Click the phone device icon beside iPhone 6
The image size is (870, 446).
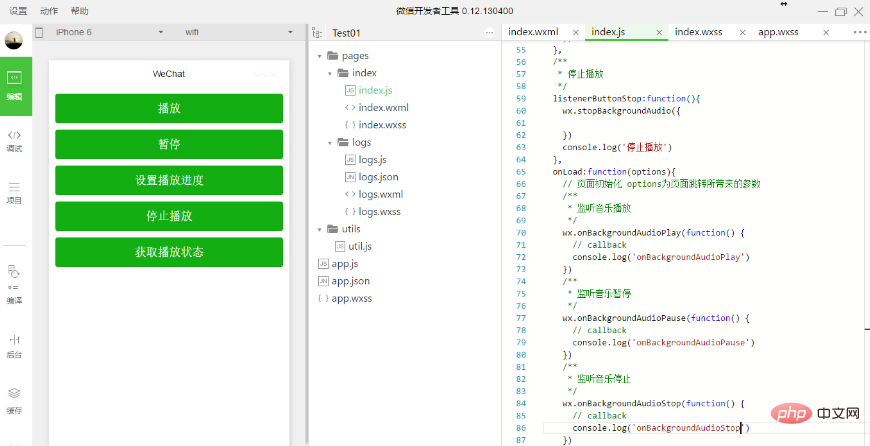pos(39,32)
